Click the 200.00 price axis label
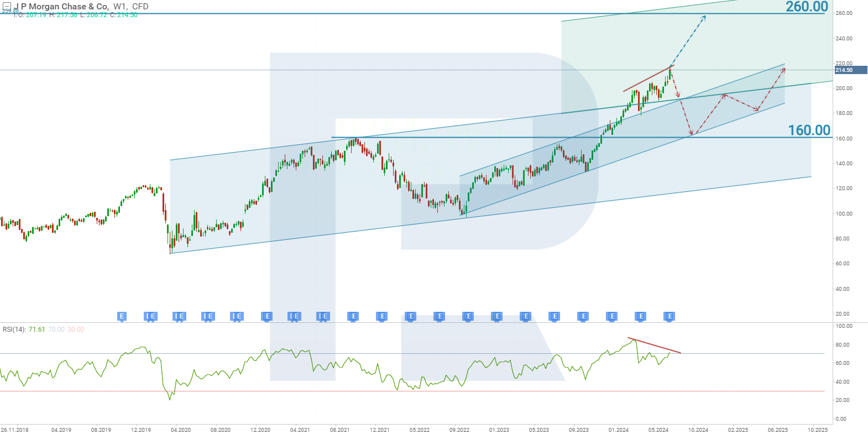This screenshot has height=434, width=868. (x=844, y=88)
